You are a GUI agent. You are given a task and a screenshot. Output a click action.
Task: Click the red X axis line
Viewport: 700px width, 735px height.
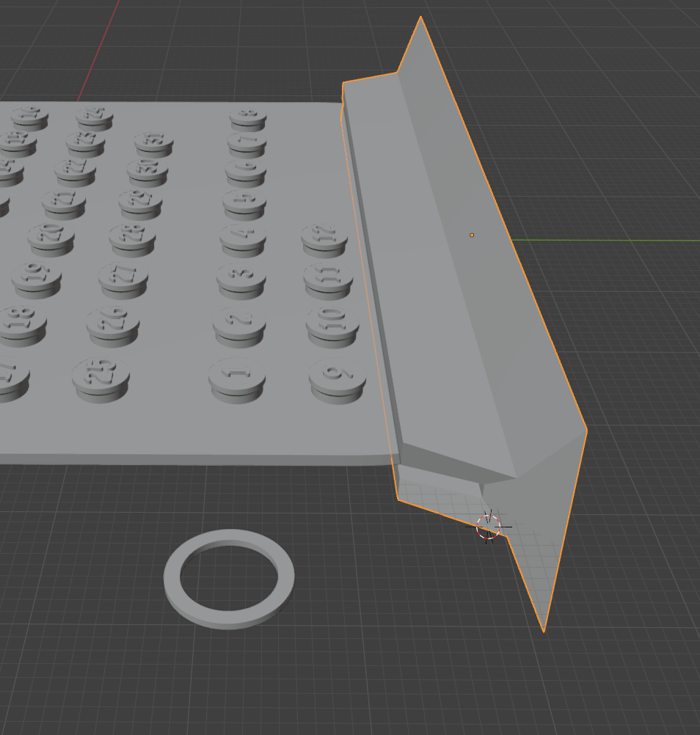(99, 51)
